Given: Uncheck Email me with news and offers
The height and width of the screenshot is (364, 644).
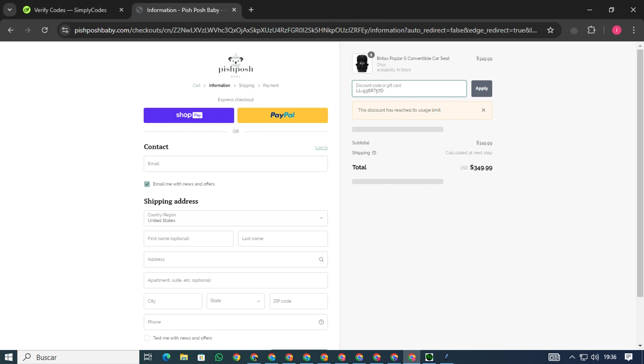Looking at the screenshot, I should point(147,184).
